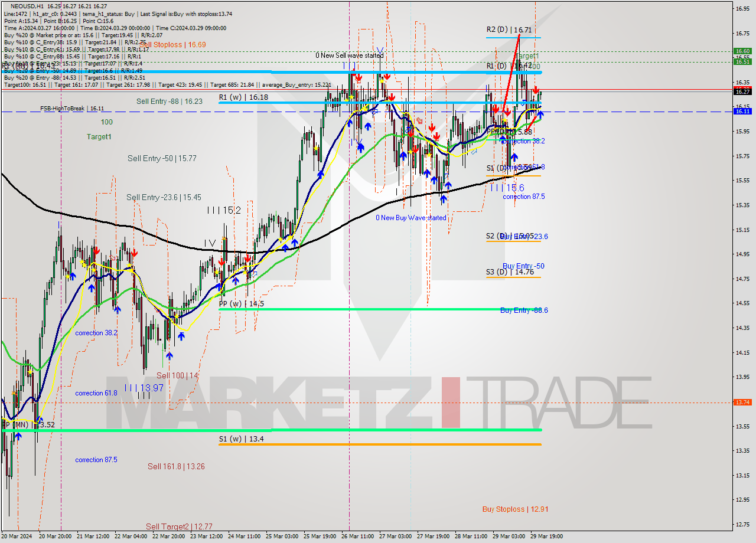Click the 16.95 price axis value
The width and height of the screenshot is (756, 543).
742,8
